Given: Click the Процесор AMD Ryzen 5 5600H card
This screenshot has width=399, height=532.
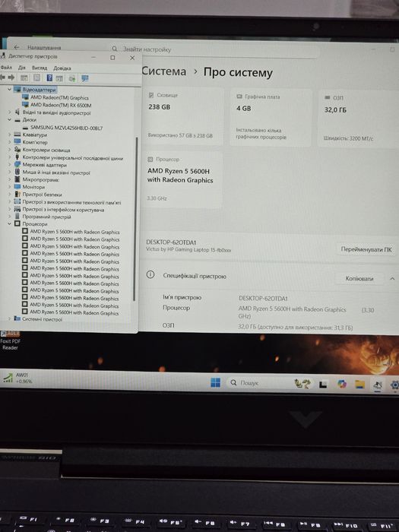Looking at the screenshot, I should (x=184, y=179).
